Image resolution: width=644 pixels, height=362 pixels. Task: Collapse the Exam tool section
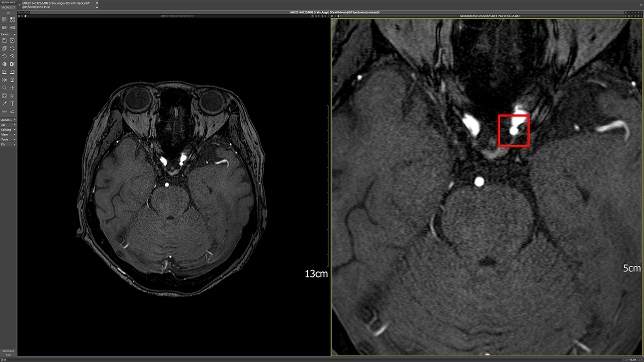click(x=8, y=34)
